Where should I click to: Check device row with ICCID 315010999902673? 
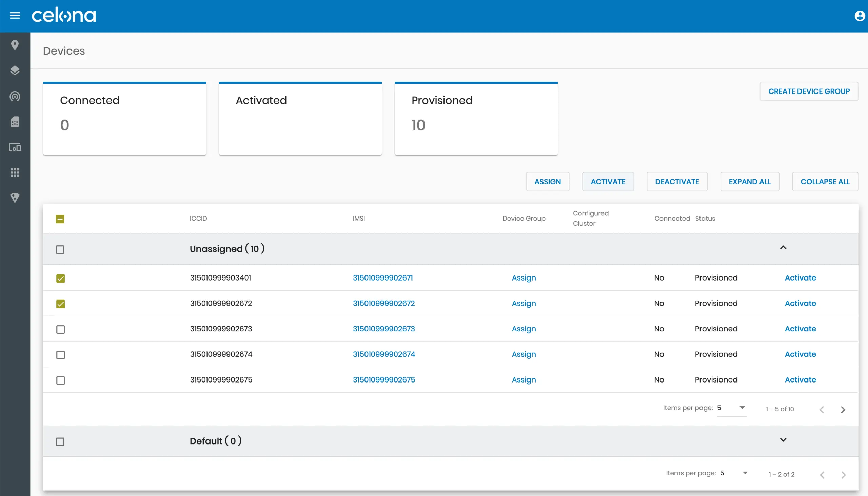(60, 329)
